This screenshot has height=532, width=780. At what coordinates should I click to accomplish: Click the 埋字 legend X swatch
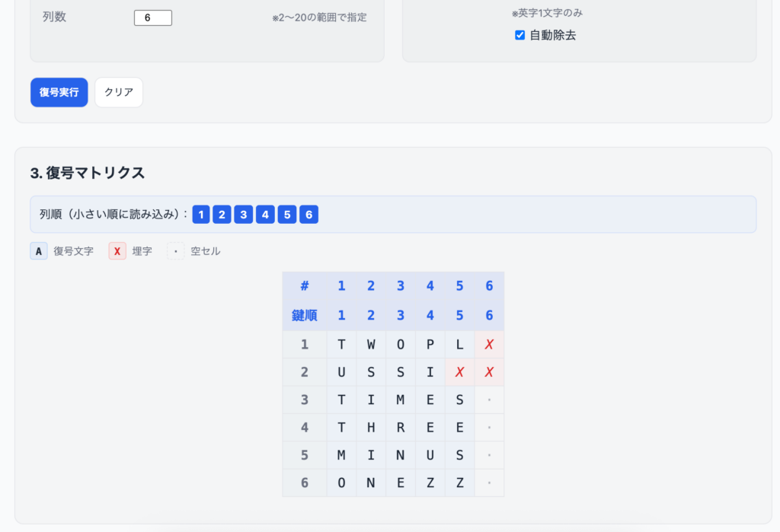click(x=117, y=251)
